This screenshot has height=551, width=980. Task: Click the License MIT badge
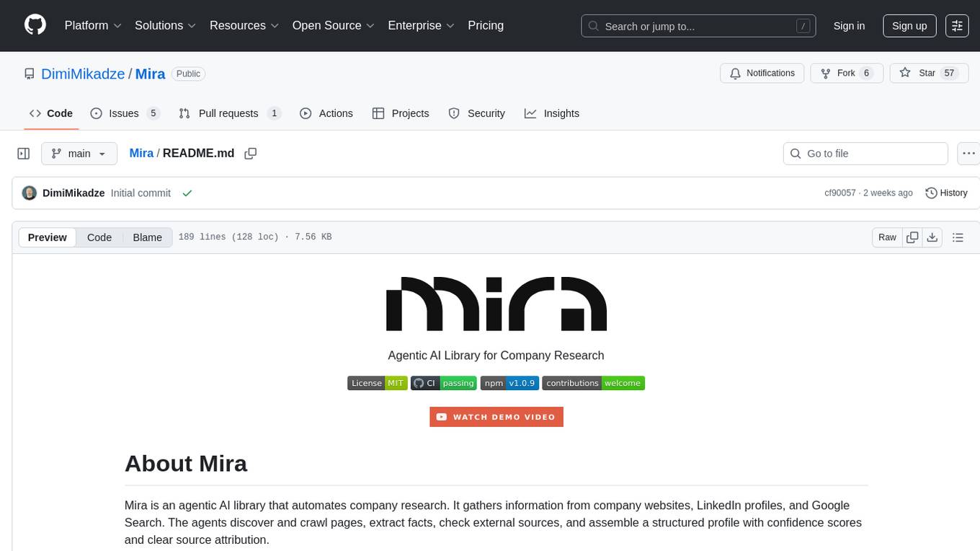point(378,383)
